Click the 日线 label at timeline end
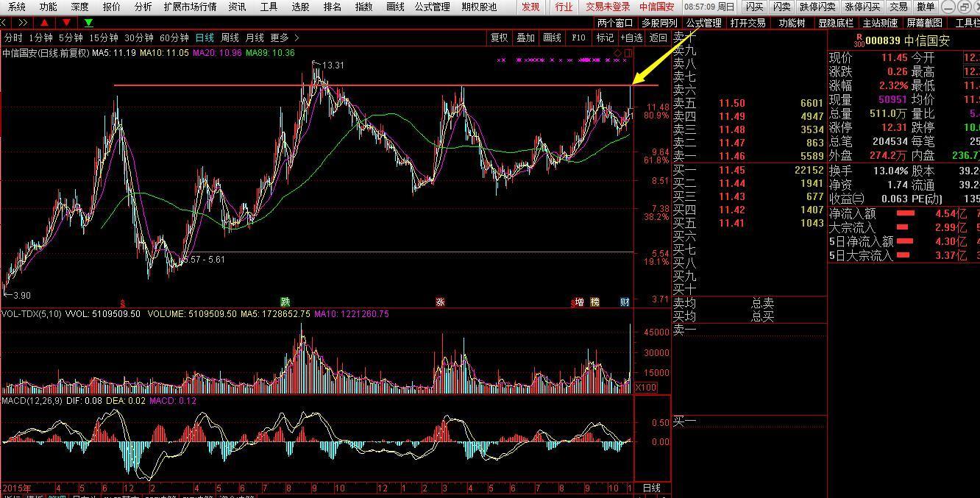The width and height of the screenshot is (980, 498). (x=652, y=488)
